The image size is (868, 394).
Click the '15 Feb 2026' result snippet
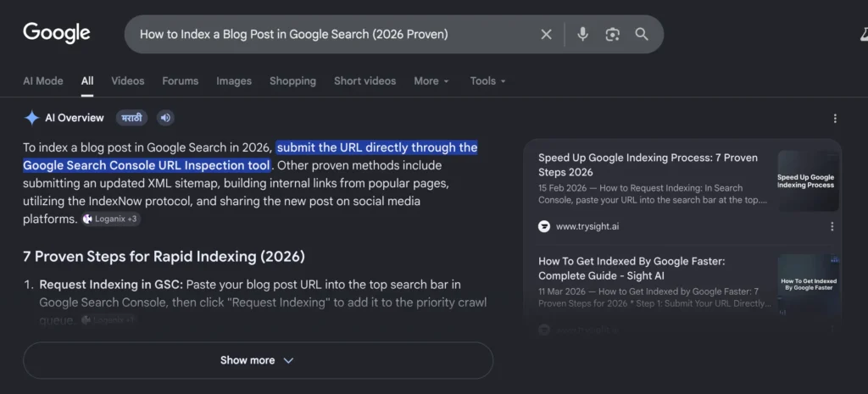[x=653, y=194]
